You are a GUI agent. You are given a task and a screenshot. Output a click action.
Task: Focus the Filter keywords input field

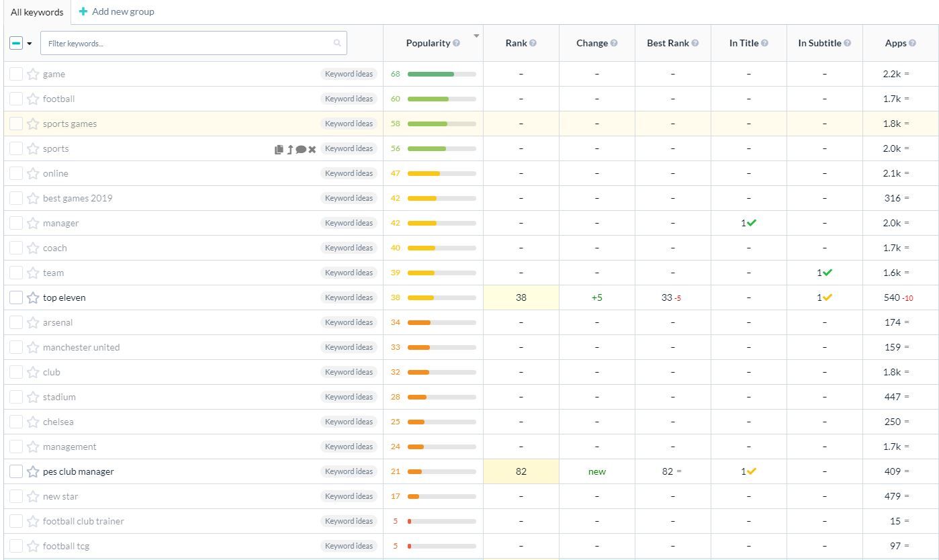click(x=193, y=43)
